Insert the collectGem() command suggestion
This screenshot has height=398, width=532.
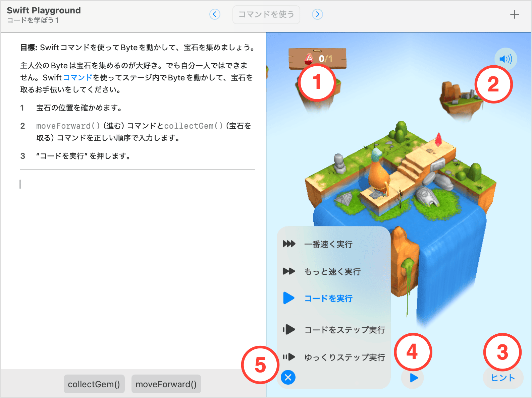(94, 384)
